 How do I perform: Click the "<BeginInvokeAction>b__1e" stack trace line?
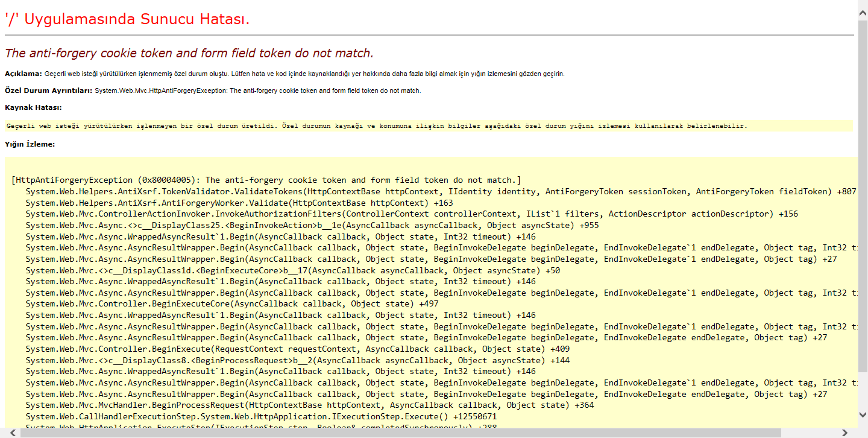312,225
